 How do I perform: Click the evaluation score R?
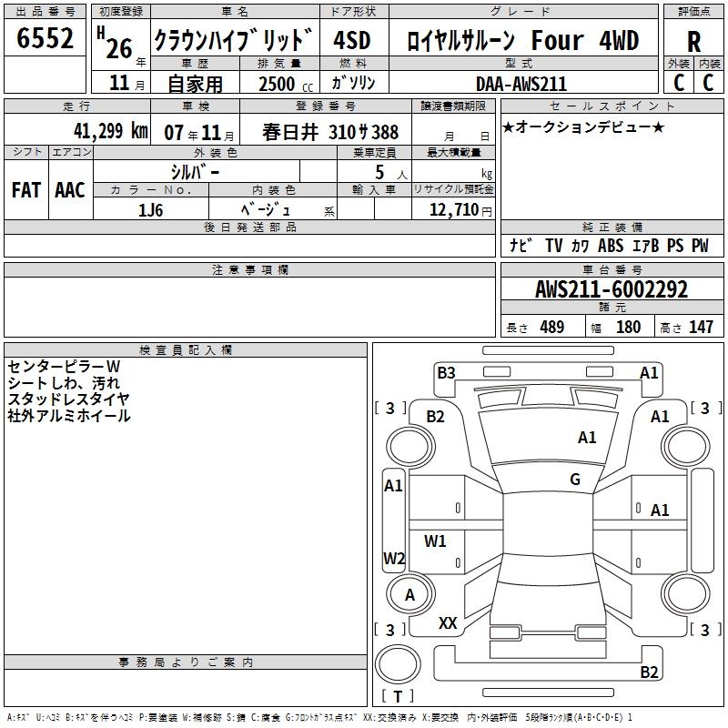[x=694, y=41]
